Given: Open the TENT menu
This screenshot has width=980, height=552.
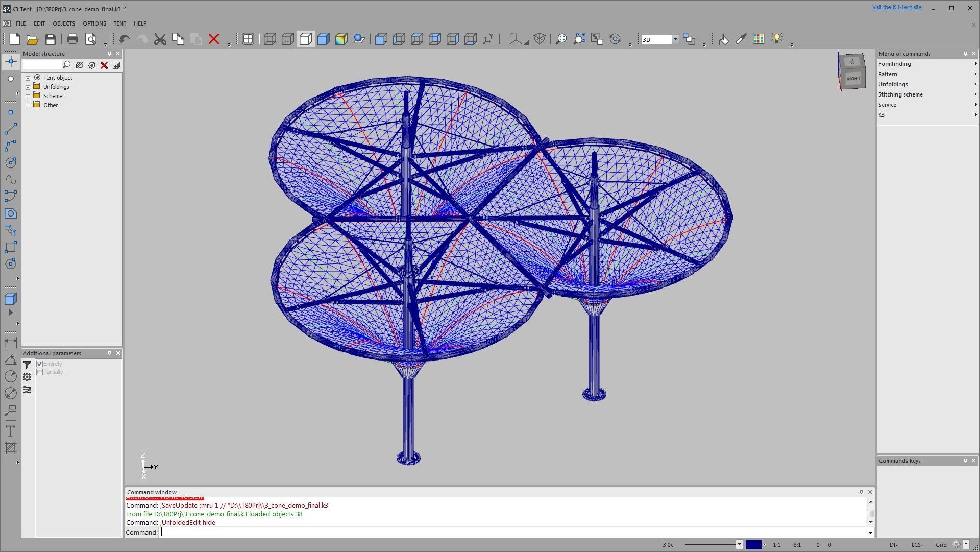Looking at the screenshot, I should click(x=120, y=23).
